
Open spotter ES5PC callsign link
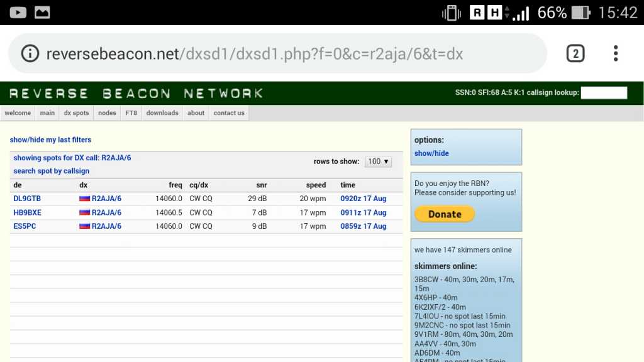(25, 226)
